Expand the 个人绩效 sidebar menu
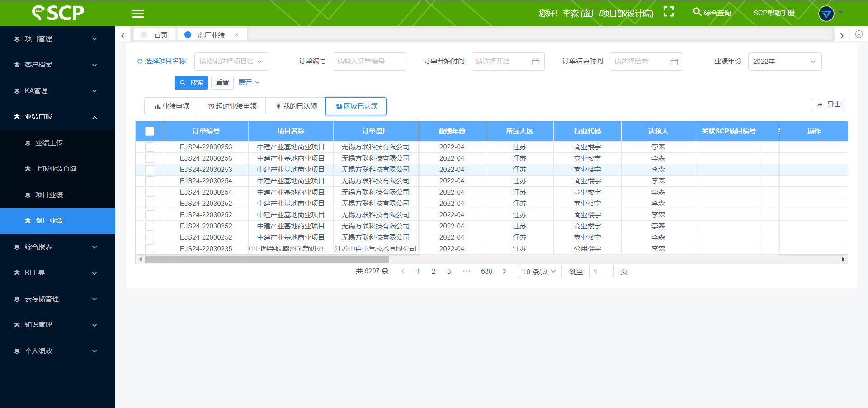 57,351
